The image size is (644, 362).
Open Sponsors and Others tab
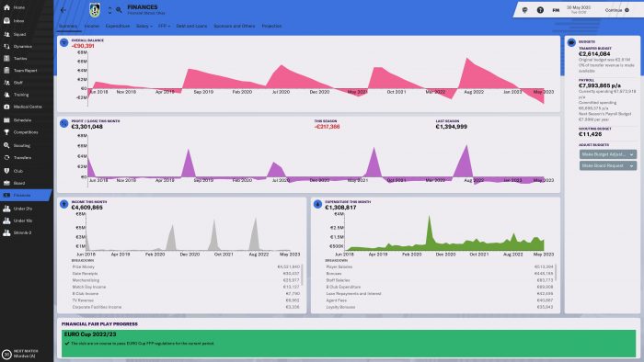(x=234, y=26)
